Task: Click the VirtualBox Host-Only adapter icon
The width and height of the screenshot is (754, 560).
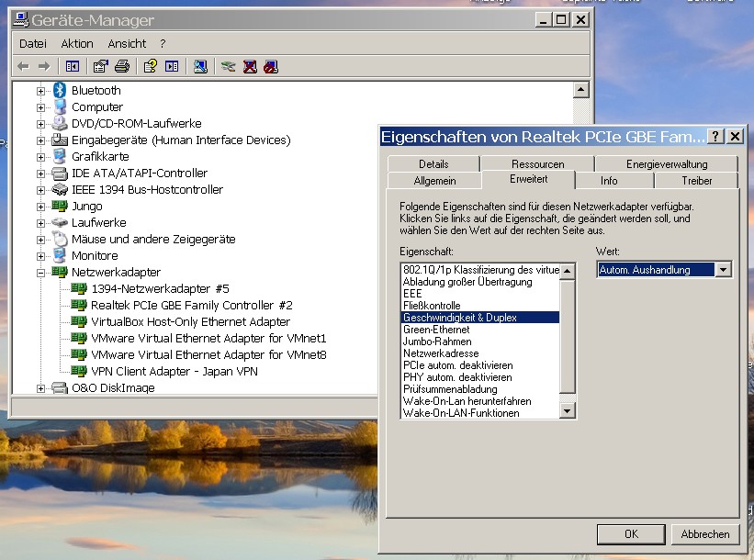Action: click(79, 321)
